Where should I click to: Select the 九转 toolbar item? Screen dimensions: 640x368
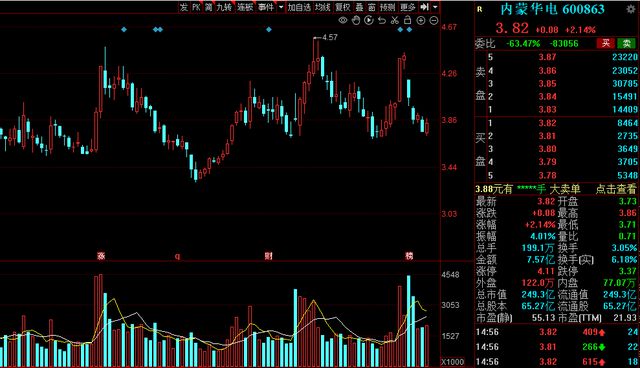click(224, 7)
